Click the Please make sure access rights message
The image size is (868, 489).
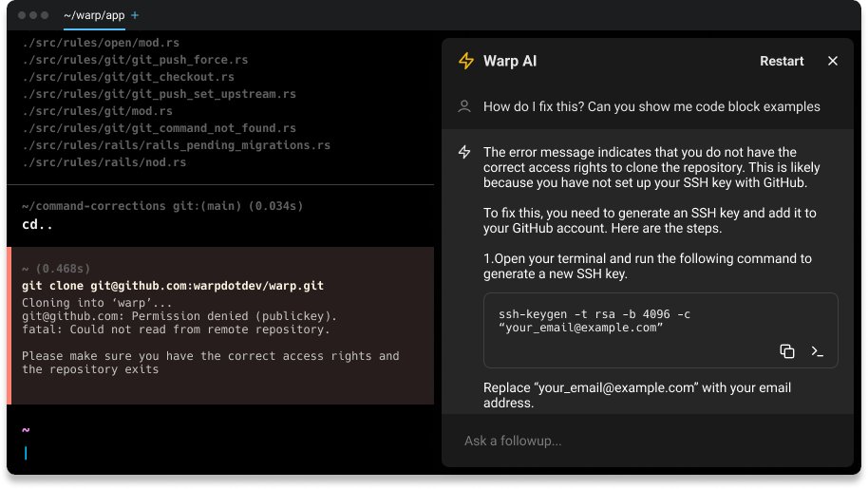211,363
